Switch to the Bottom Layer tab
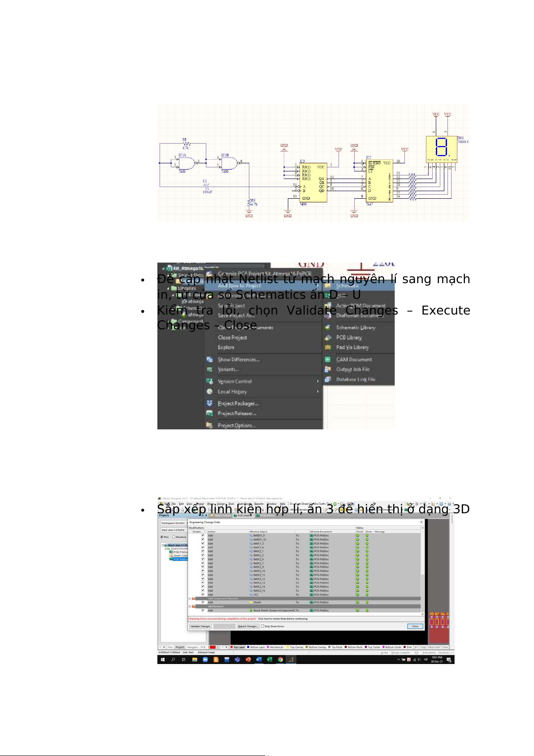The height and width of the screenshot is (756, 534). tap(257, 647)
